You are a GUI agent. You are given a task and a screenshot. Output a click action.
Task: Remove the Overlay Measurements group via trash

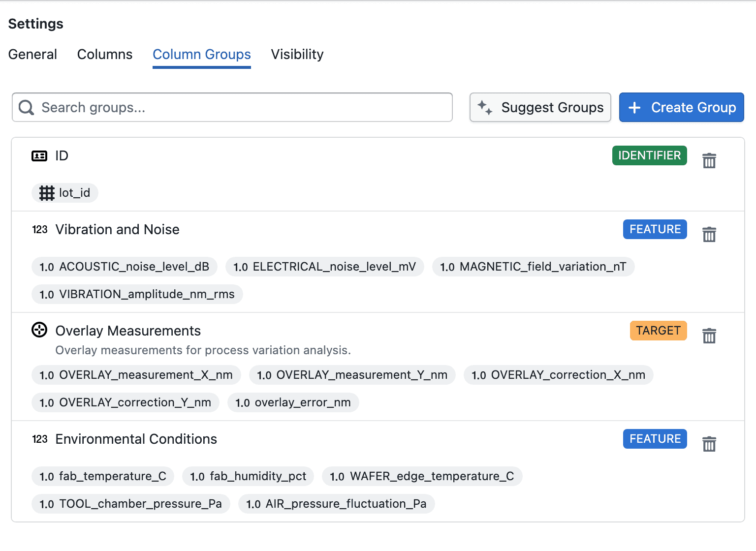coord(709,336)
